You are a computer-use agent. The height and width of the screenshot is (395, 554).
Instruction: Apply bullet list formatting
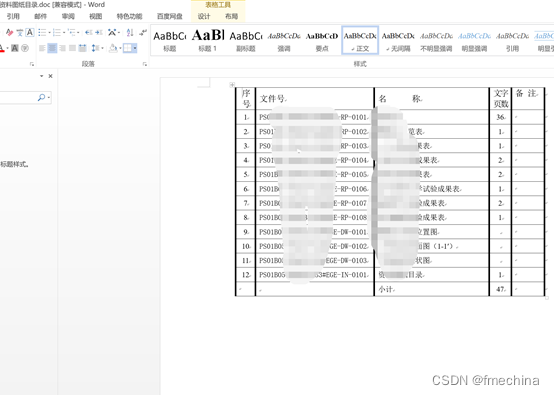tap(42, 33)
